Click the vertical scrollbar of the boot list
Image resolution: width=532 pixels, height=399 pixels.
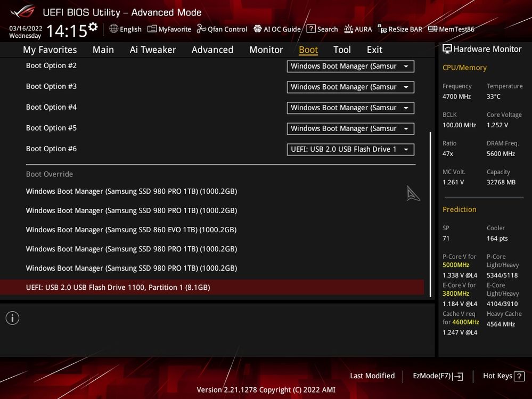(431, 215)
